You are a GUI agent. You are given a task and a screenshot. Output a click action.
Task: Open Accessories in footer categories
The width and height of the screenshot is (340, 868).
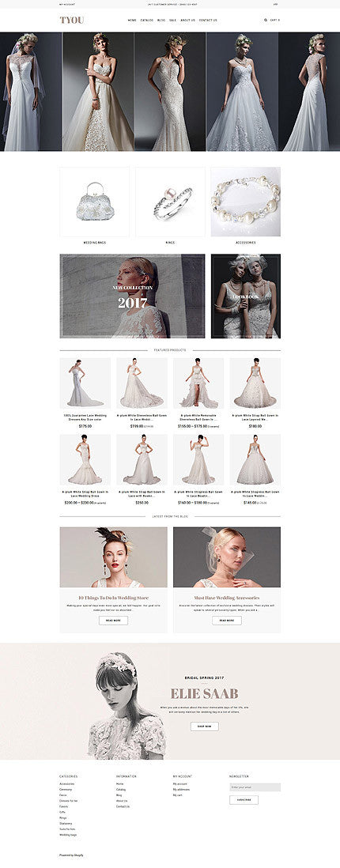67,784
